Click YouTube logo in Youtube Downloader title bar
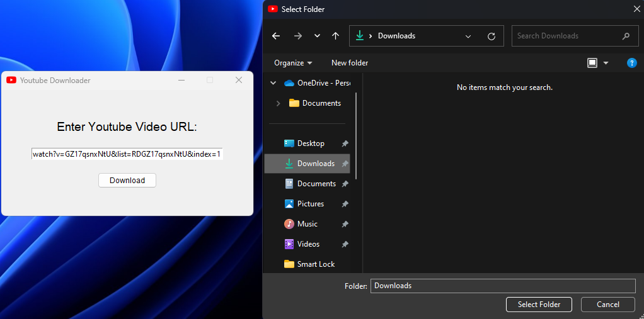Viewport: 644px width, 319px height. coord(11,81)
